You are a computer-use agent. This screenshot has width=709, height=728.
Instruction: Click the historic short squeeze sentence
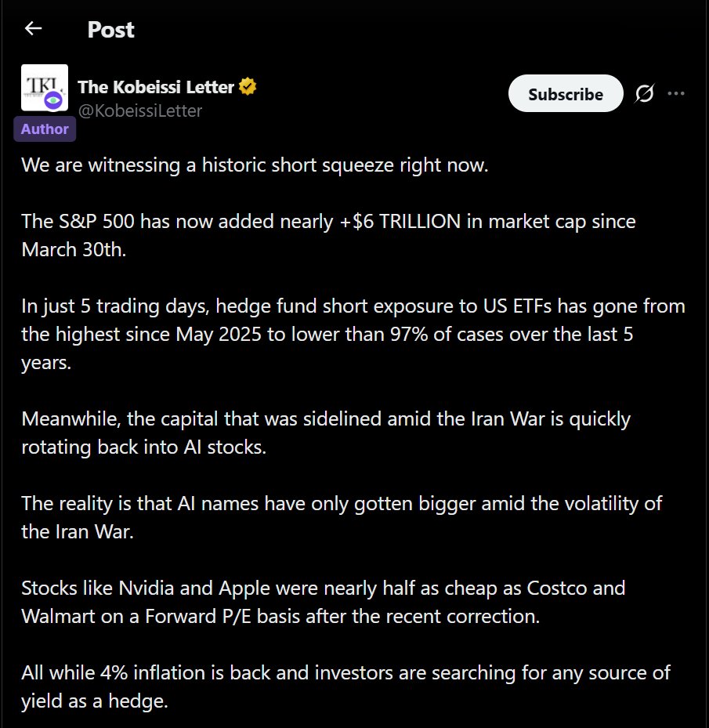click(255, 166)
